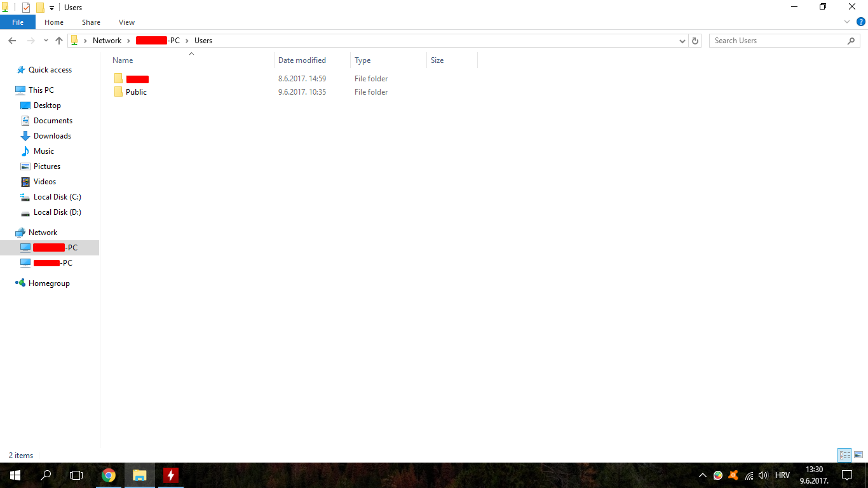Refresh the Users folder view
The width and height of the screenshot is (868, 488).
click(695, 41)
